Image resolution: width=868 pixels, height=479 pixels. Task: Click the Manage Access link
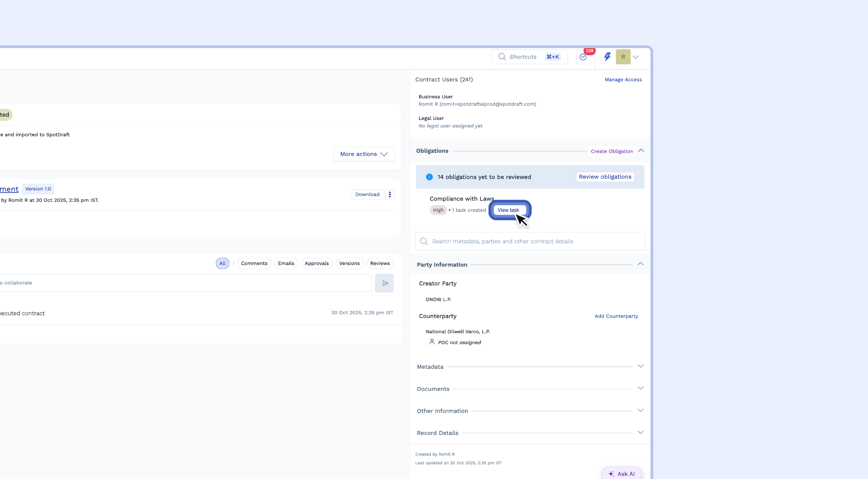click(623, 80)
